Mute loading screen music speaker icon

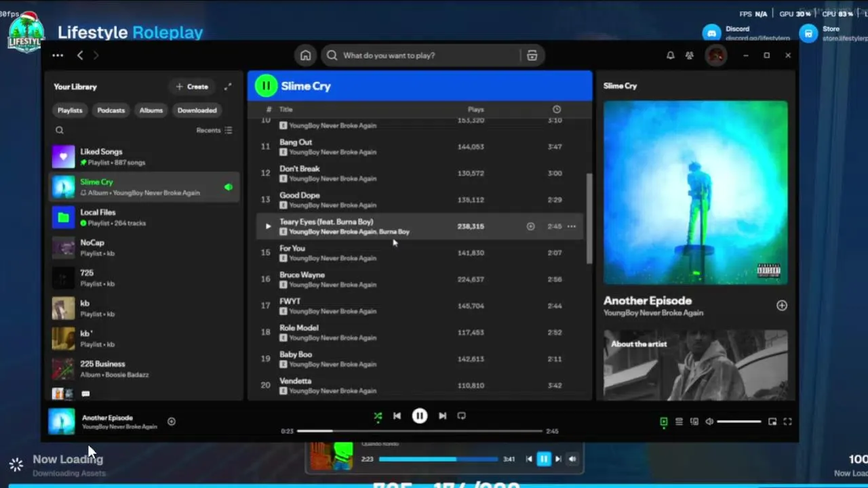[572, 459]
